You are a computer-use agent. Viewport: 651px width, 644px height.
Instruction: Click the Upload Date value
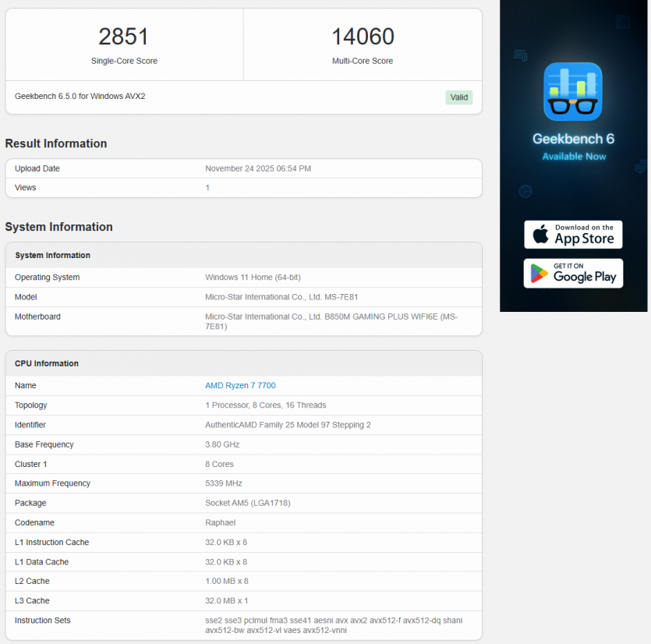pyautogui.click(x=258, y=168)
